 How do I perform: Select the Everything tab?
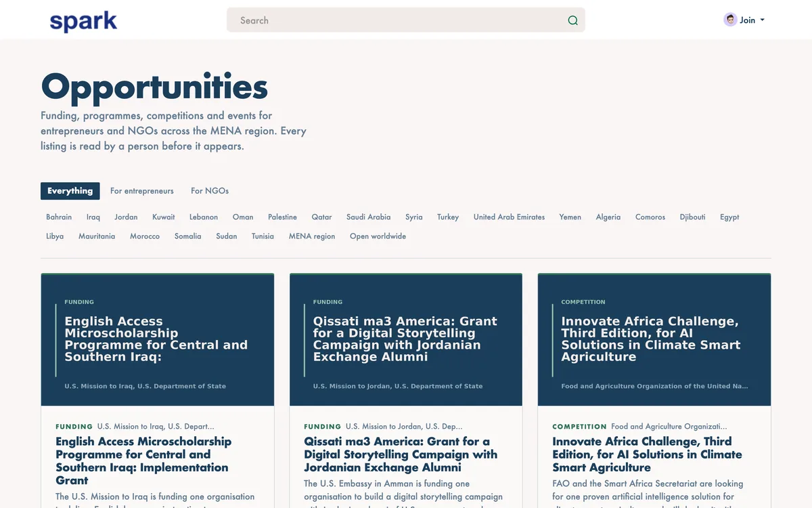(x=70, y=191)
